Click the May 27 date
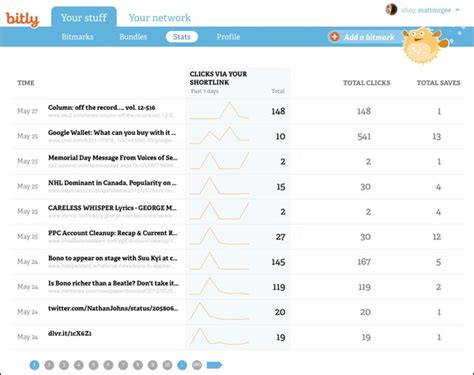Screen dimensions: 474x375 pyautogui.click(x=27, y=111)
